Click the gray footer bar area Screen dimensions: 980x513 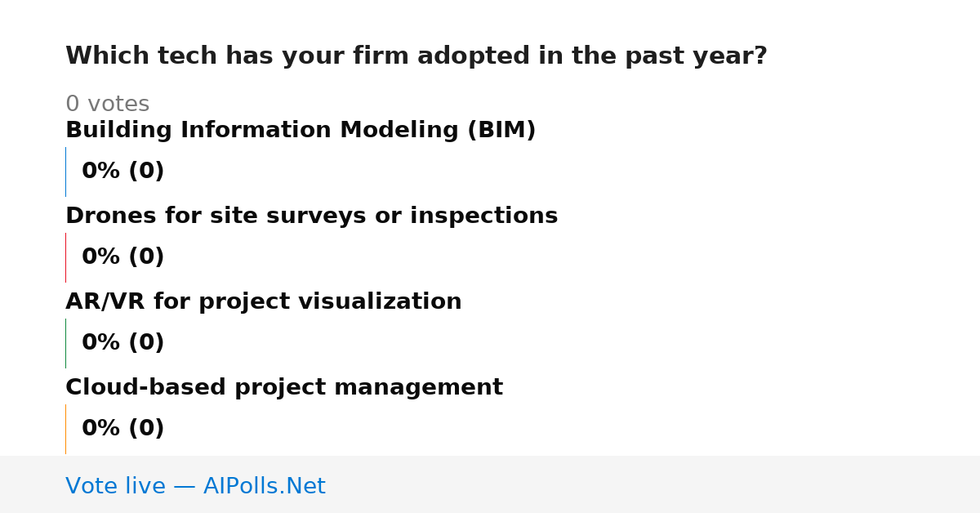[490, 484]
